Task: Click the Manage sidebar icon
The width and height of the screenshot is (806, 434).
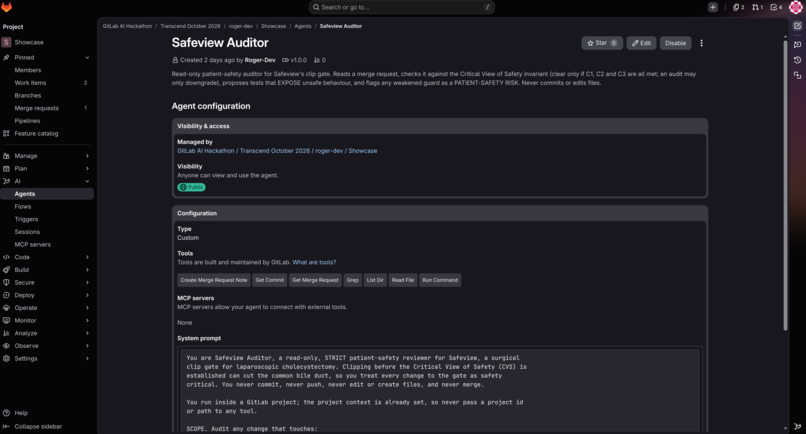Action: [x=6, y=156]
